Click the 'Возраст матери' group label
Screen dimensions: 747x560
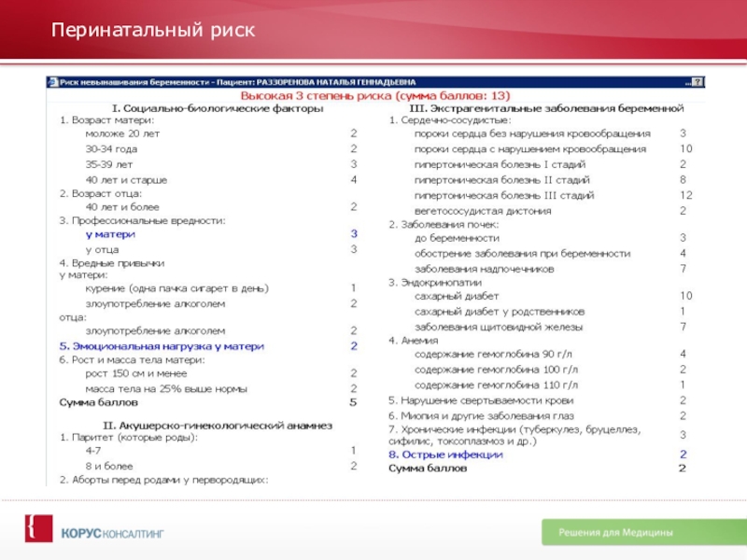click(106, 120)
